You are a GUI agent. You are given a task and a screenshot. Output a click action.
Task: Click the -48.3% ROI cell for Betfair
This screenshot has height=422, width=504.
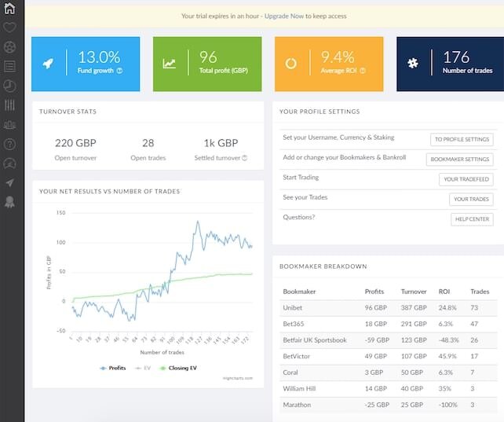[x=449, y=340]
